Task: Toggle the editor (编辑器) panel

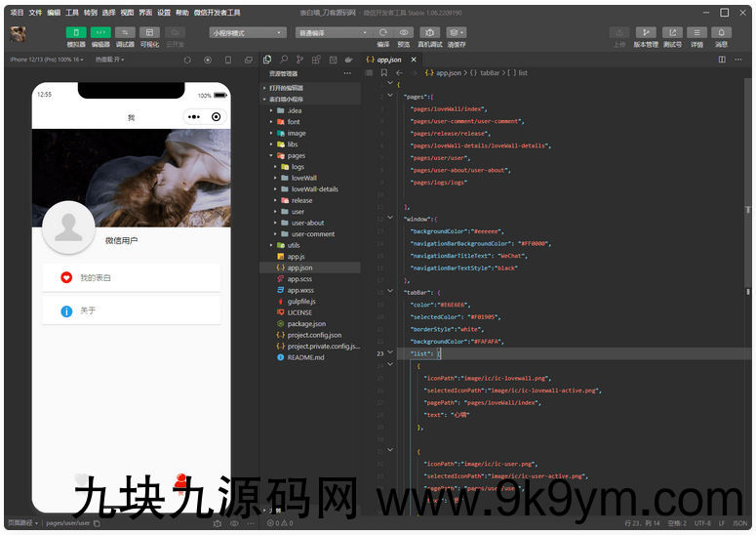Action: (100, 32)
